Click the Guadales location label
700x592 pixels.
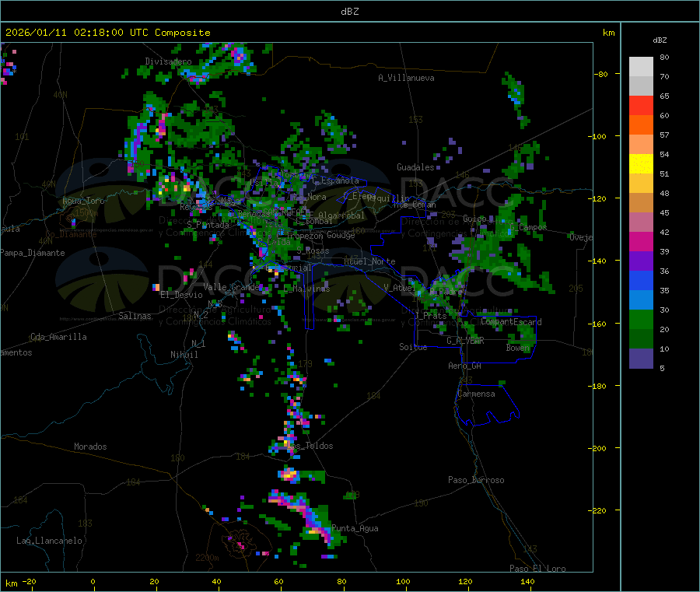415,167
